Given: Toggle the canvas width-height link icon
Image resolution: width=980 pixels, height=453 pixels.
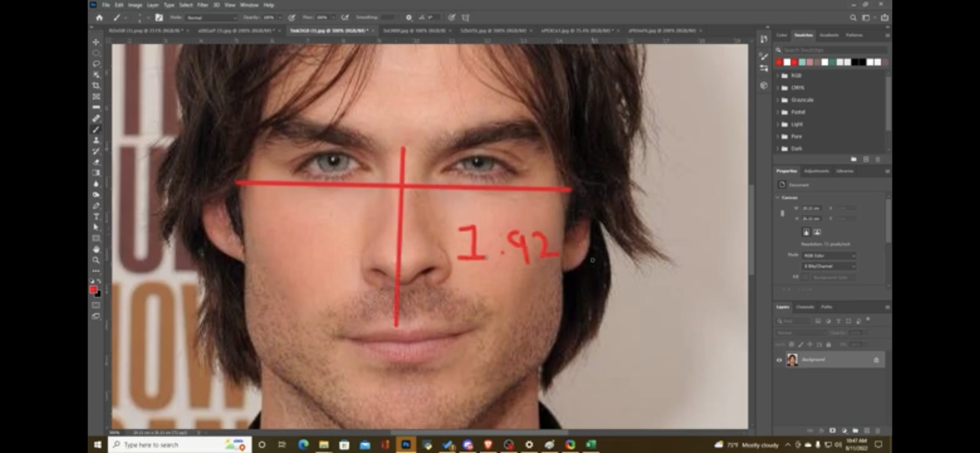Looking at the screenshot, I should [782, 213].
